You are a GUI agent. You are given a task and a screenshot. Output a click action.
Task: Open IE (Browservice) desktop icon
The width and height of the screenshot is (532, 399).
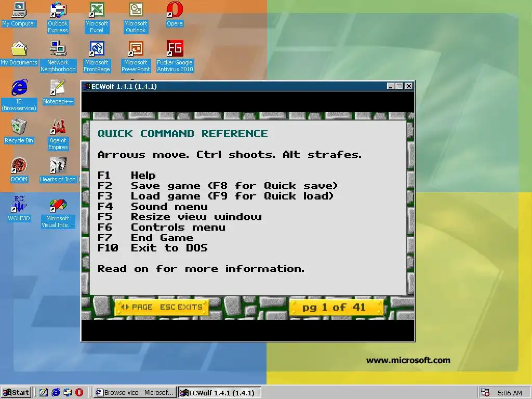coord(19,95)
